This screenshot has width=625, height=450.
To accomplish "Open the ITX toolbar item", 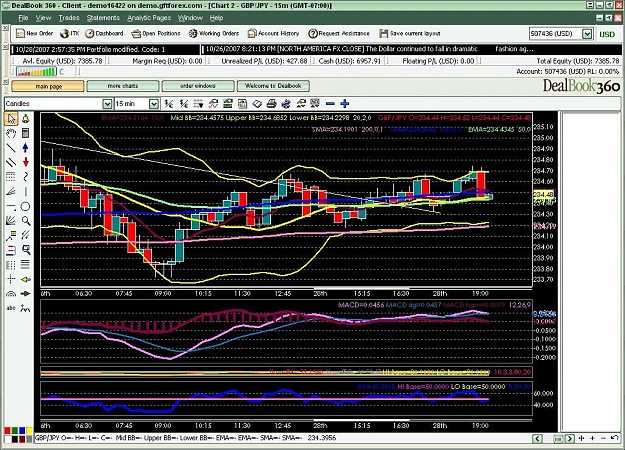I will tap(69, 33).
